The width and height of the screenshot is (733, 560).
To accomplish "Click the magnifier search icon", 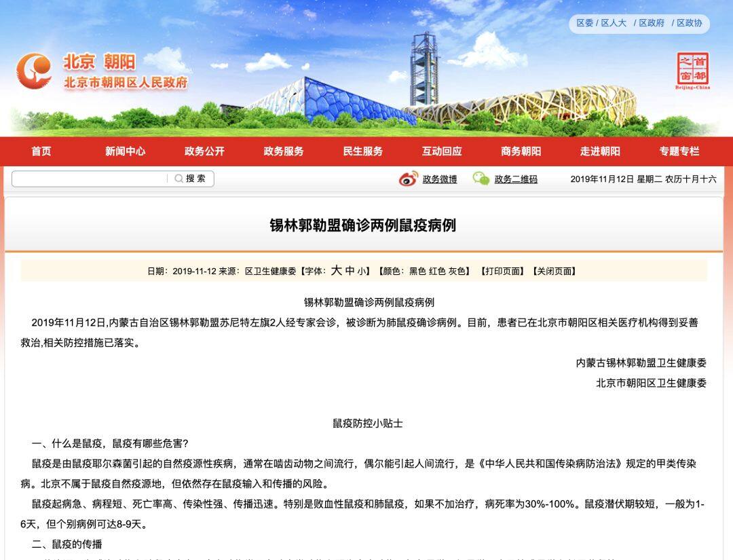I will pos(178,179).
